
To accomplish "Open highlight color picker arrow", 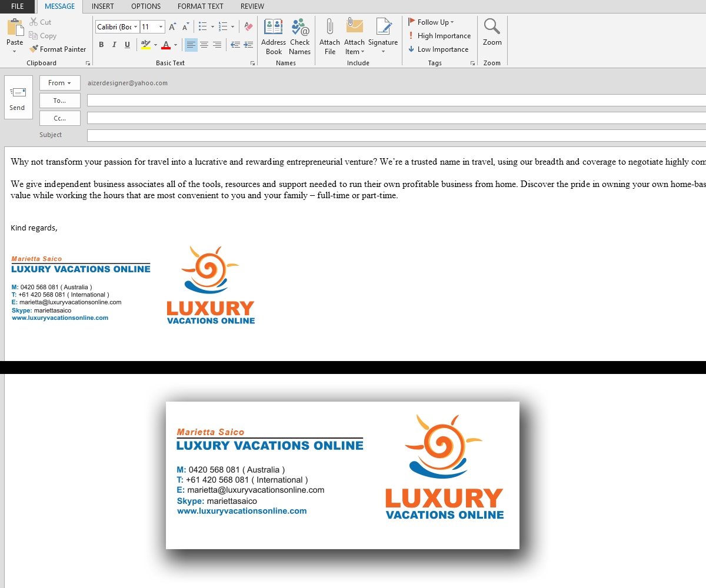I will (155, 45).
